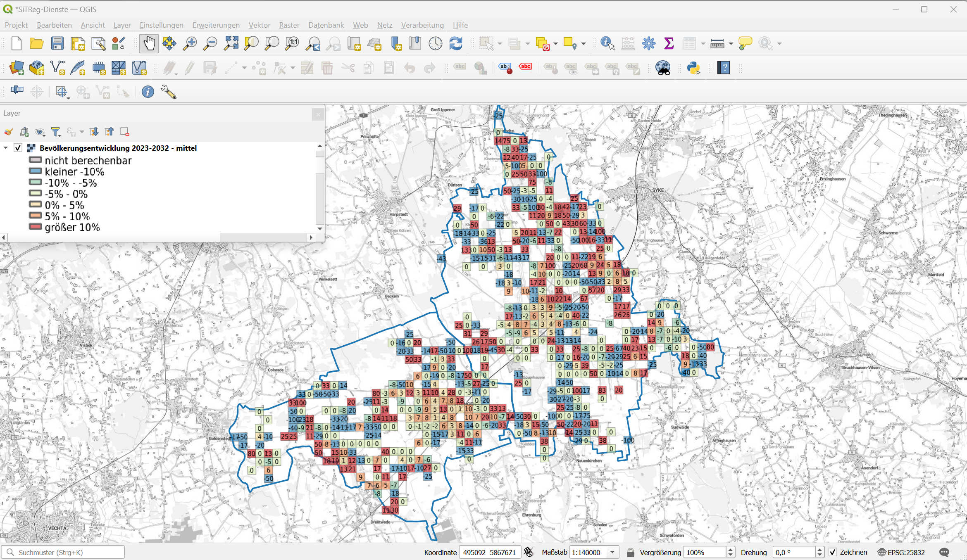This screenshot has width=967, height=560.
Task: Open deselect features dropdown arrow
Action: coord(555,43)
